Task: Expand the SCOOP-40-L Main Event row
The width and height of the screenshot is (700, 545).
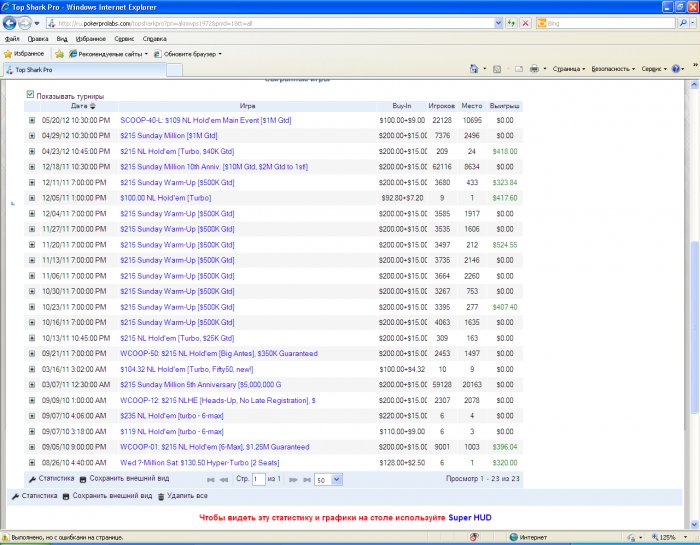Action: (32, 120)
